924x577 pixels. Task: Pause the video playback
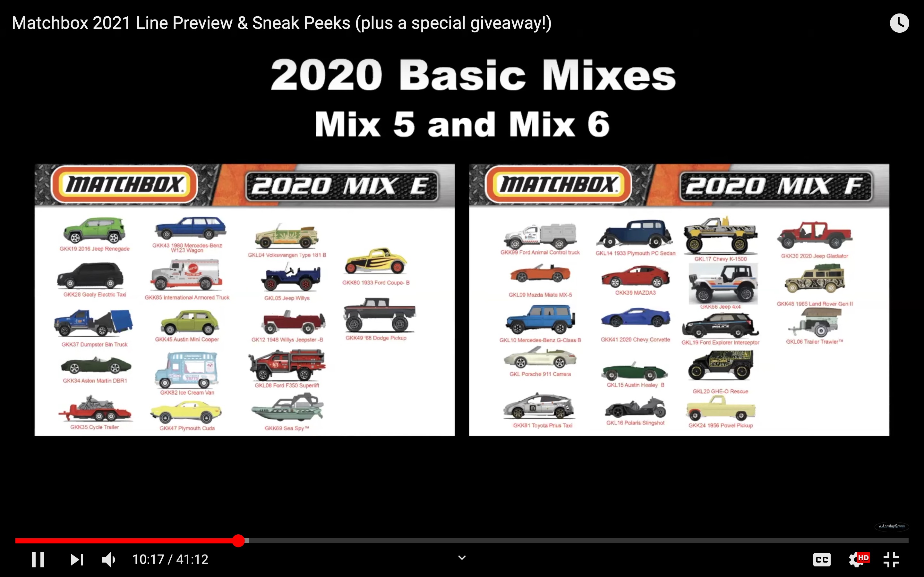[38, 559]
